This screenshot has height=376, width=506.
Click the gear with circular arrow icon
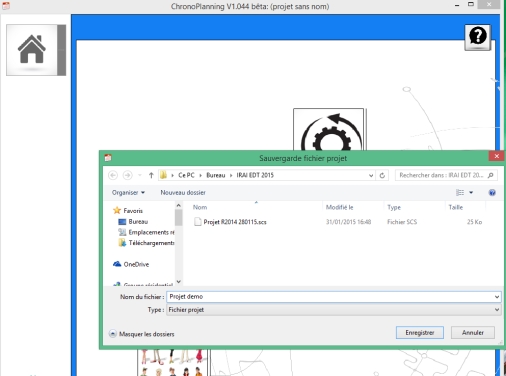pyautogui.click(x=329, y=131)
